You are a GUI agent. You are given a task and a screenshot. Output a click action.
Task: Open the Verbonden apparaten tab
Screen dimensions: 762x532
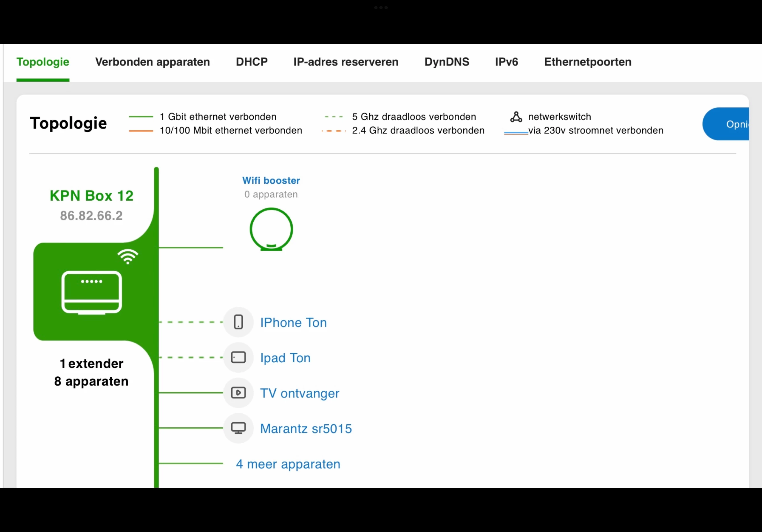(x=152, y=62)
